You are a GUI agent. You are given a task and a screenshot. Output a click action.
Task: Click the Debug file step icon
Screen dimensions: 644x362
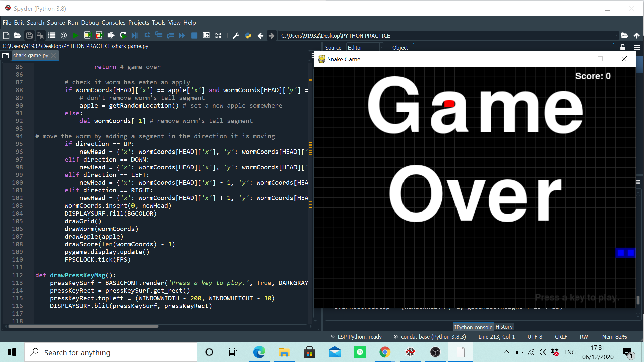(x=135, y=35)
